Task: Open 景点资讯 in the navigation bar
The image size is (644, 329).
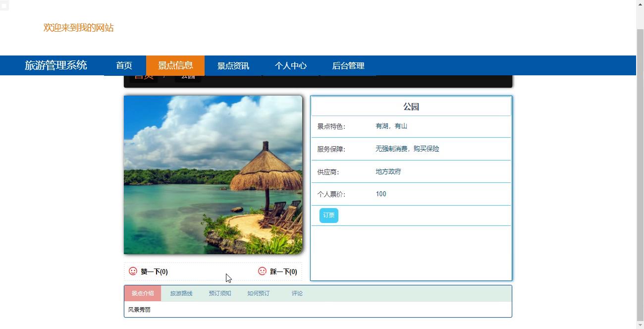Action: (233, 65)
